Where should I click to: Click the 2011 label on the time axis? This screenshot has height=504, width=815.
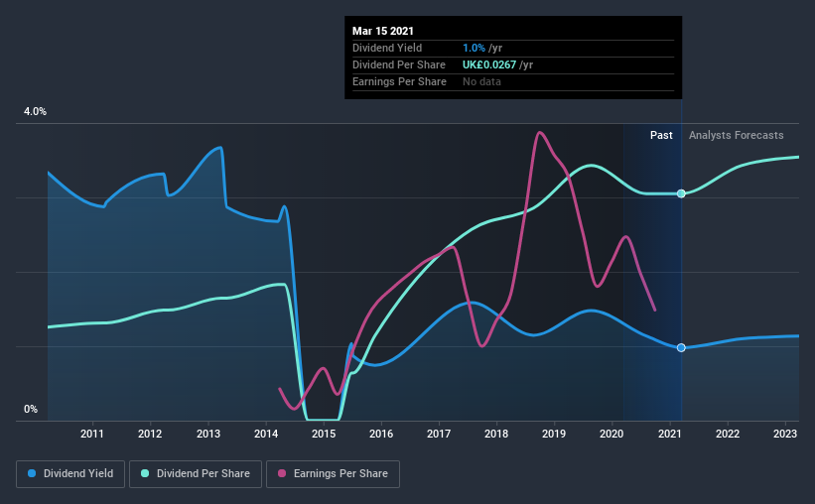click(x=92, y=434)
